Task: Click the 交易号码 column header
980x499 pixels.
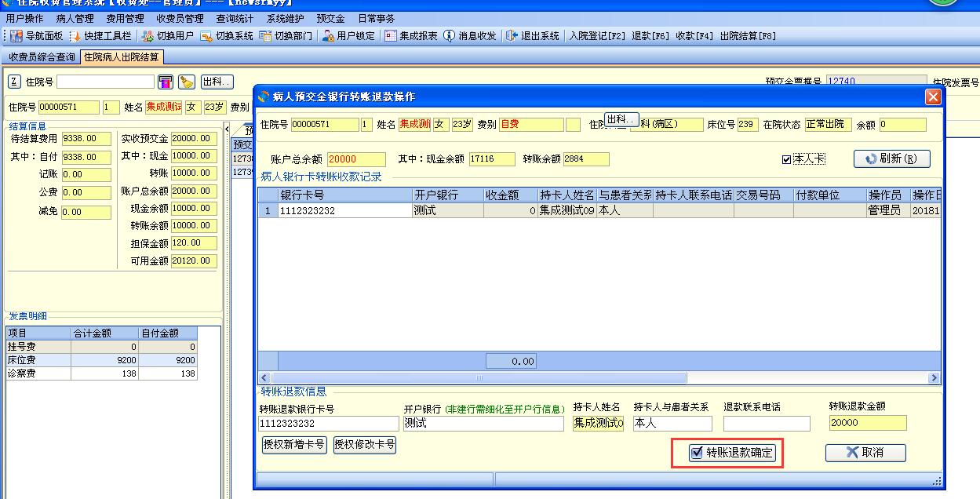Action: tap(763, 195)
